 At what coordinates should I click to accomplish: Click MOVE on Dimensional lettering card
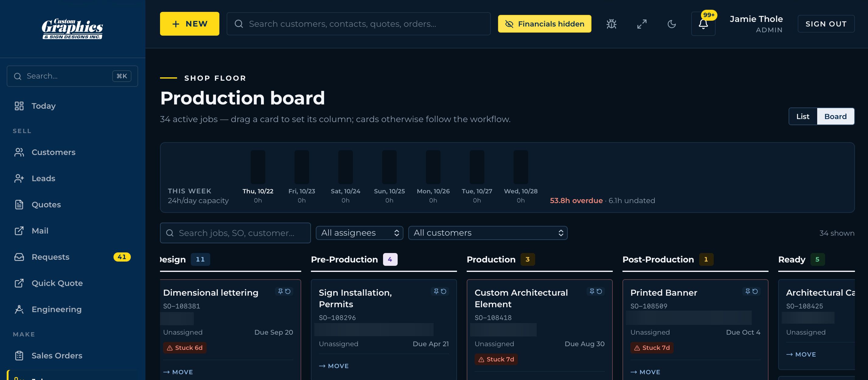[178, 372]
